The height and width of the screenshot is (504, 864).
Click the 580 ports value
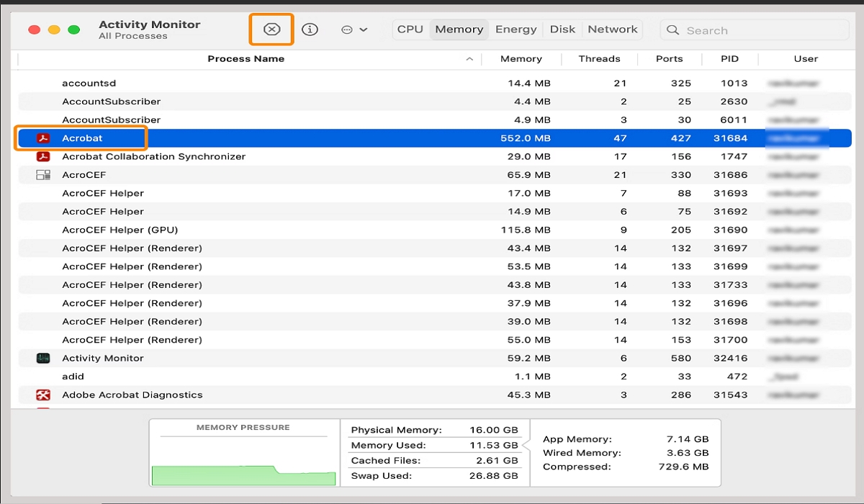point(681,358)
